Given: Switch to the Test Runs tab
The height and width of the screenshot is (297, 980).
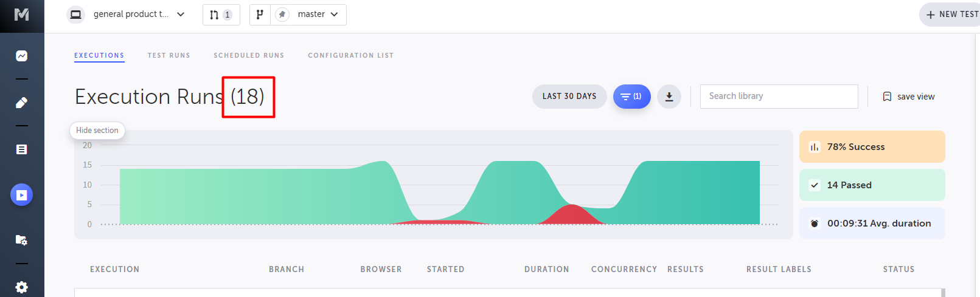Looking at the screenshot, I should point(169,55).
